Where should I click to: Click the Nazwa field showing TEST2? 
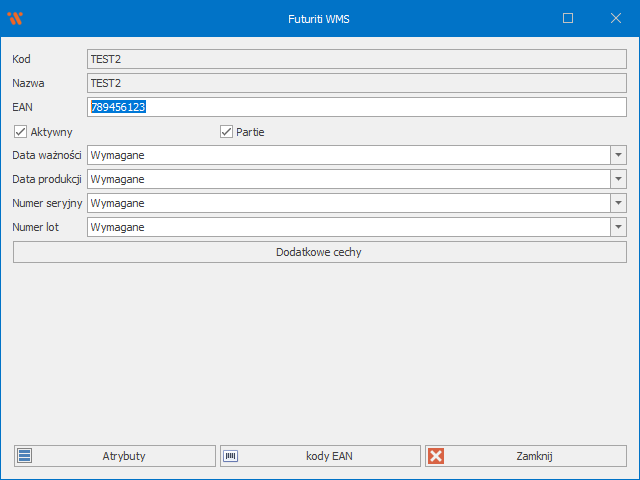point(357,83)
